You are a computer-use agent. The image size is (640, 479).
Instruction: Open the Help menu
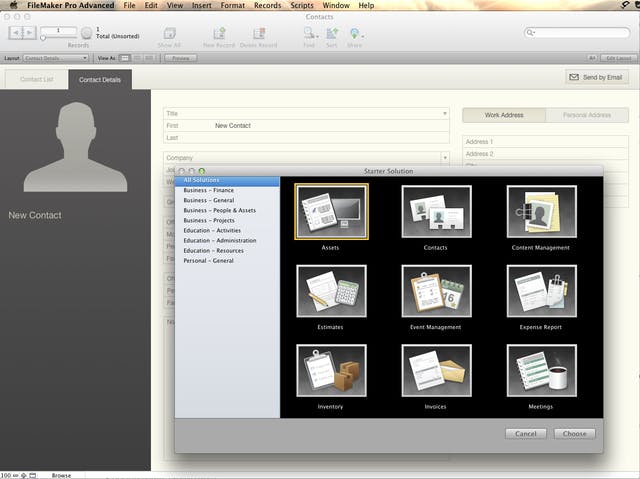[x=366, y=5]
